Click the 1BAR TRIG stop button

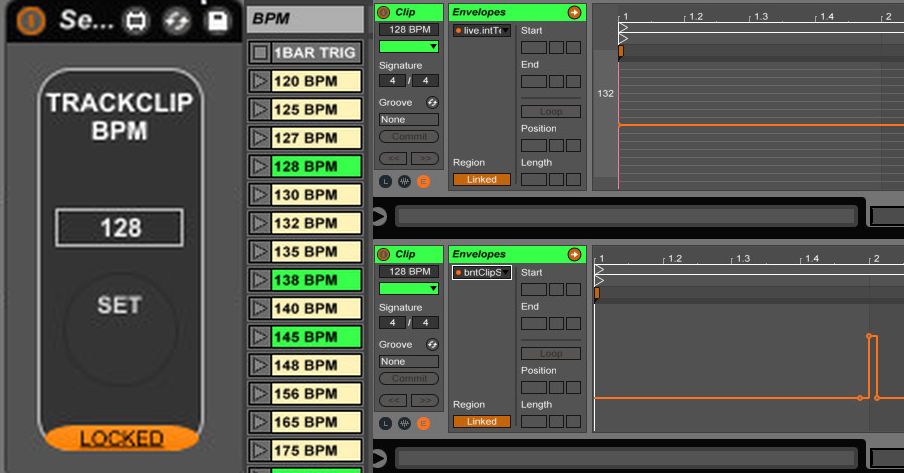point(259,53)
